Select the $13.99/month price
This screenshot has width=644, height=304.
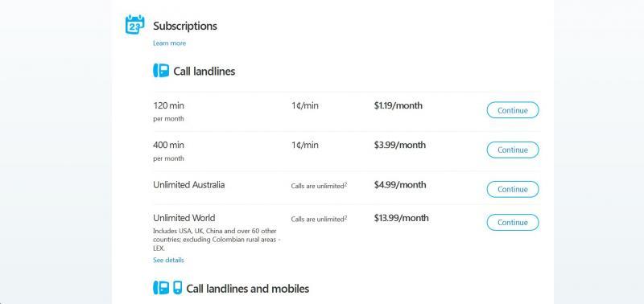tap(401, 218)
